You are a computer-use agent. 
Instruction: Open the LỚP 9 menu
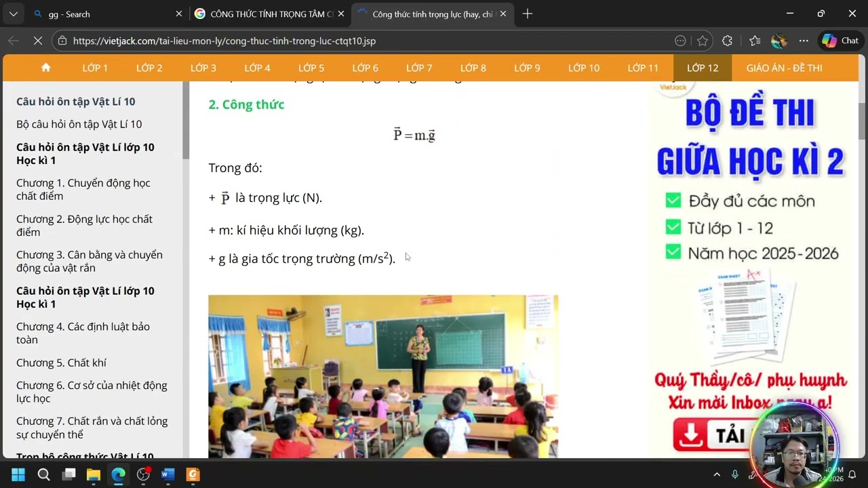[x=527, y=68]
